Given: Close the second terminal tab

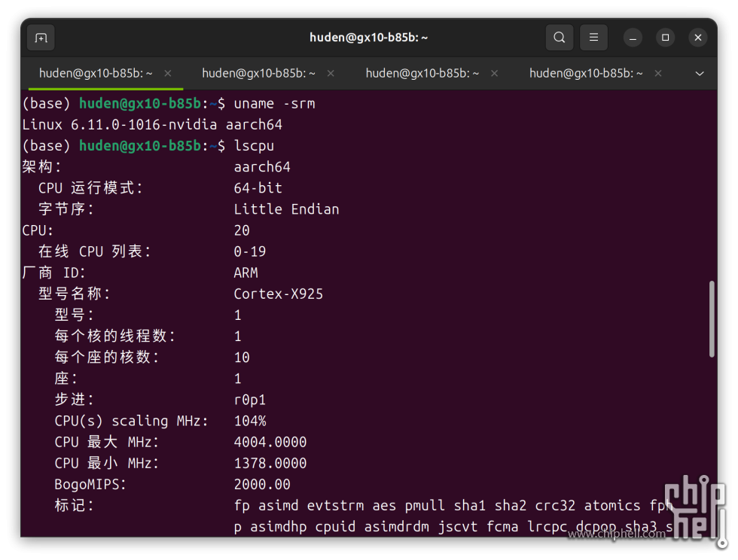Looking at the screenshot, I should coord(331,73).
